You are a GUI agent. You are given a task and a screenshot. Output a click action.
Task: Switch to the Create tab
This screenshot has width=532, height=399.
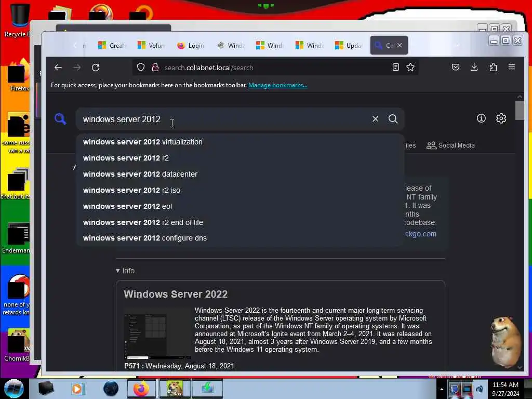[112, 45]
